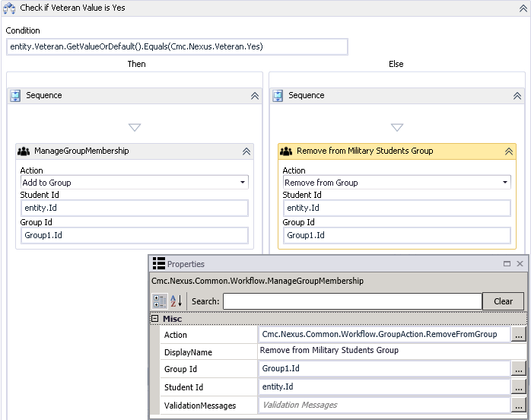The height and width of the screenshot is (420, 531).
Task: Open the ellipsis editor for Action property
Action: coord(518,335)
